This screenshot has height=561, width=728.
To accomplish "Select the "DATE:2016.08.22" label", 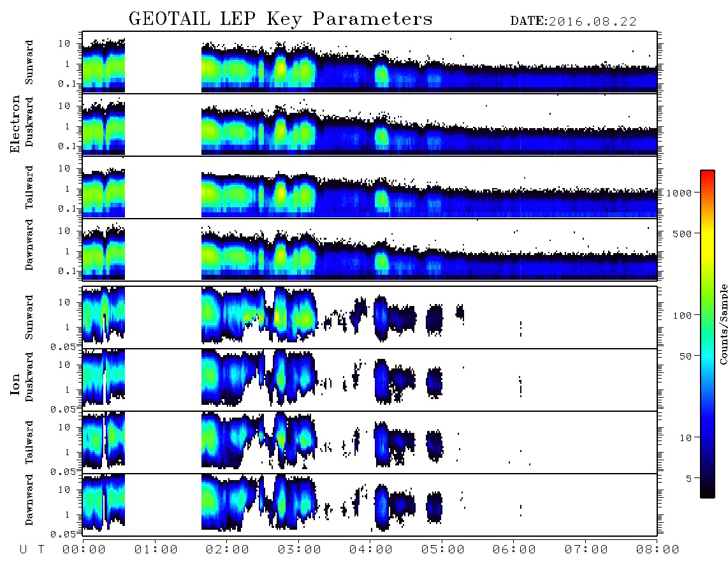I will [x=573, y=21].
